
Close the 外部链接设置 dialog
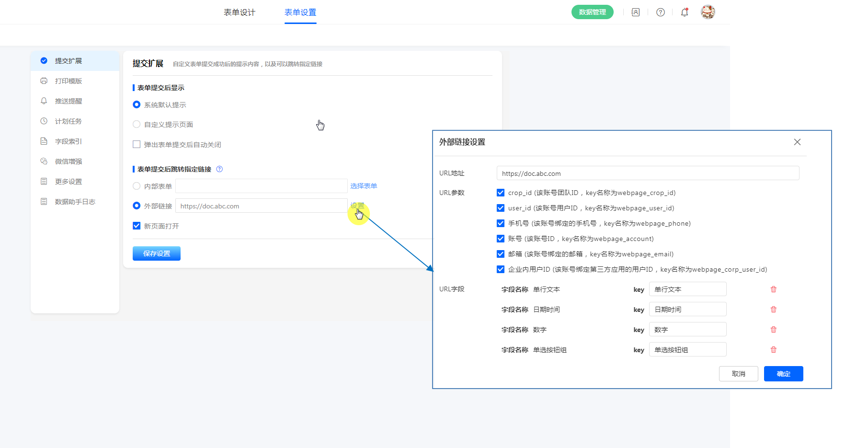tap(797, 142)
